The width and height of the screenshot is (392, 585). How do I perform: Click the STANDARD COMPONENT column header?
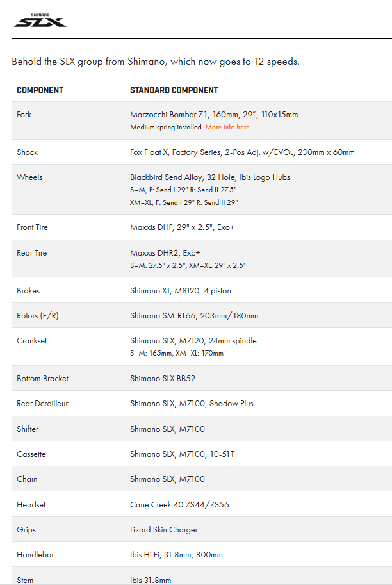[174, 90]
